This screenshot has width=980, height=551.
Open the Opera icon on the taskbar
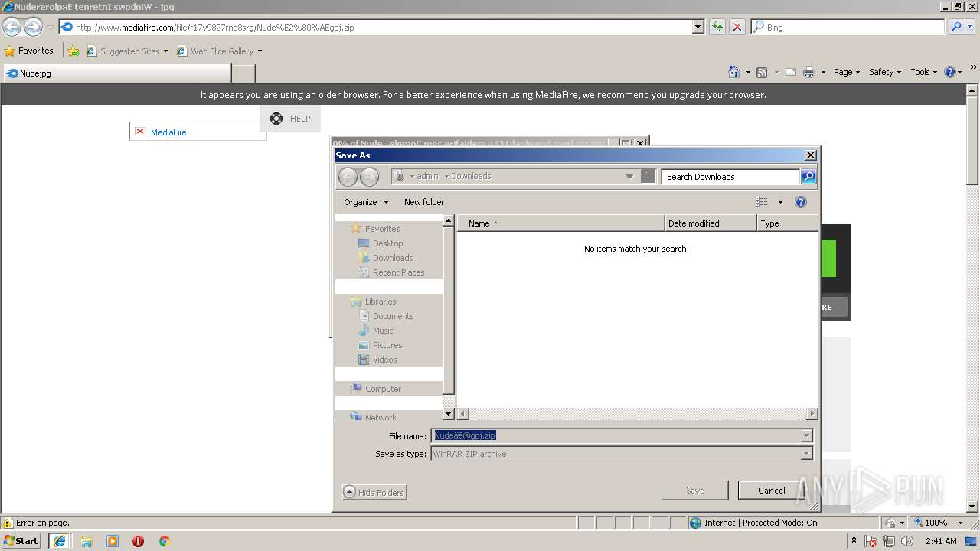pos(138,541)
